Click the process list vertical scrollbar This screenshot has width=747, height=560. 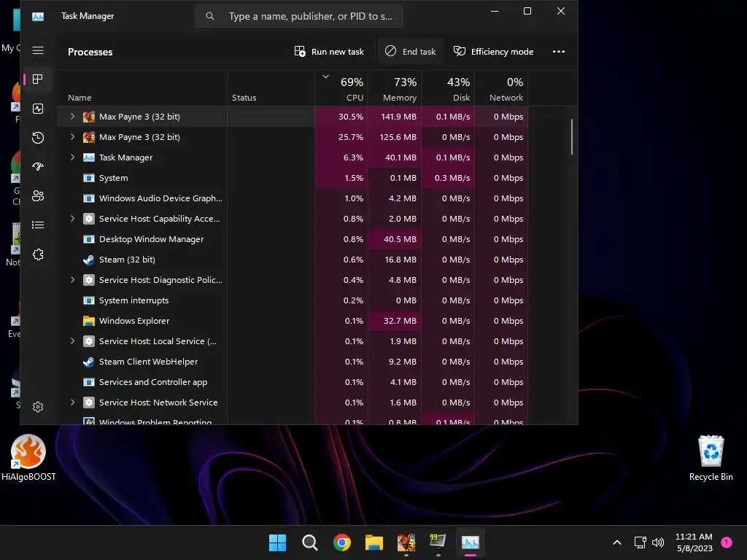pos(572,136)
